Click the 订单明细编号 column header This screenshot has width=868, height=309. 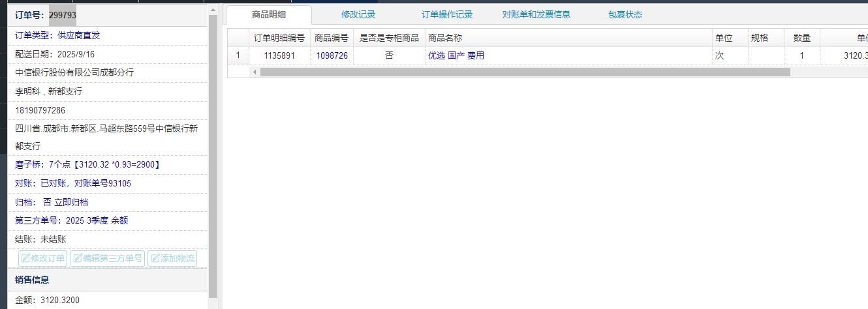(279, 38)
